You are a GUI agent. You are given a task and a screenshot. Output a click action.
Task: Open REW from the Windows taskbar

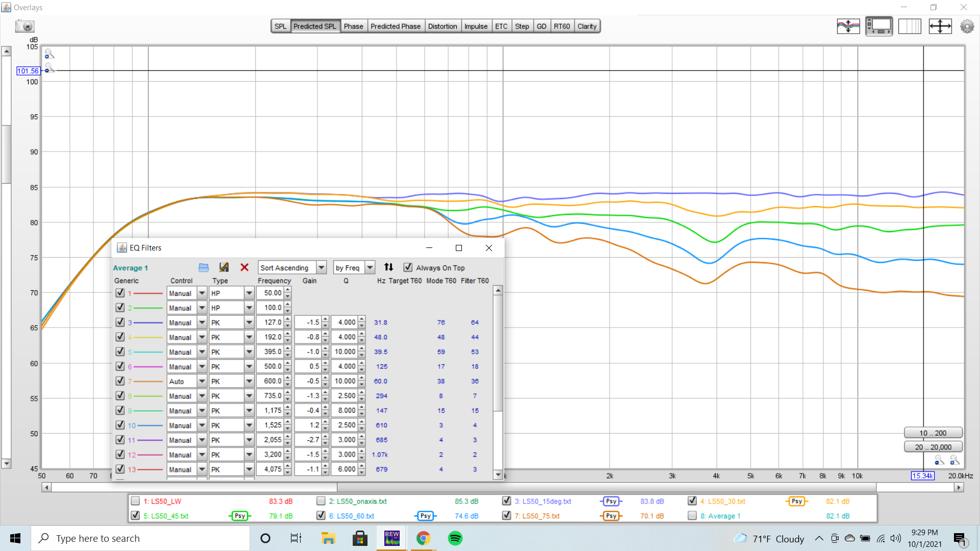(x=392, y=538)
